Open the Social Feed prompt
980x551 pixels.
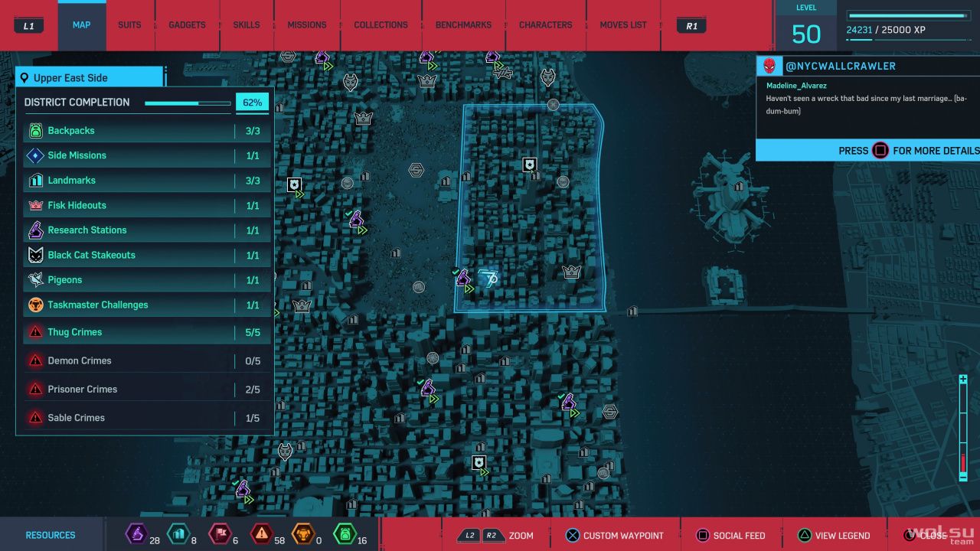coord(729,536)
